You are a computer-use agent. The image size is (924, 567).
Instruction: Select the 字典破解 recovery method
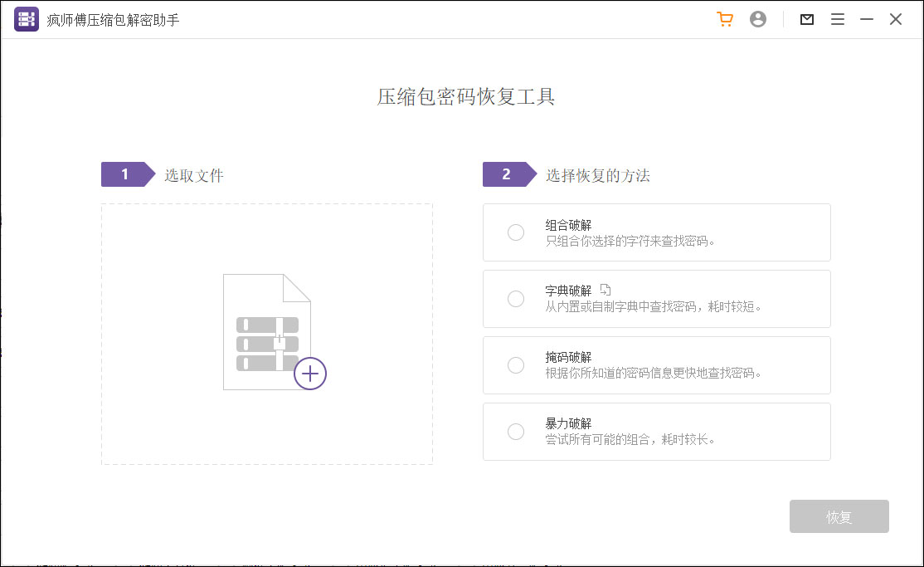(x=516, y=299)
